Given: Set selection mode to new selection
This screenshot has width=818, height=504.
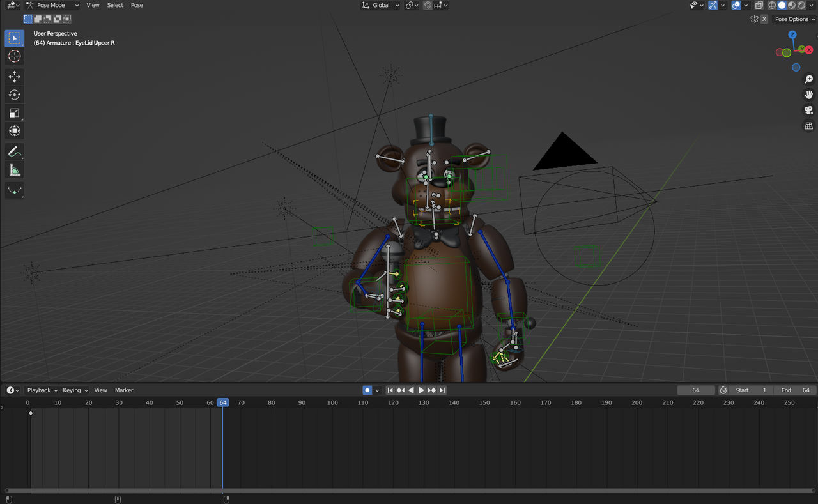Looking at the screenshot, I should click(27, 19).
